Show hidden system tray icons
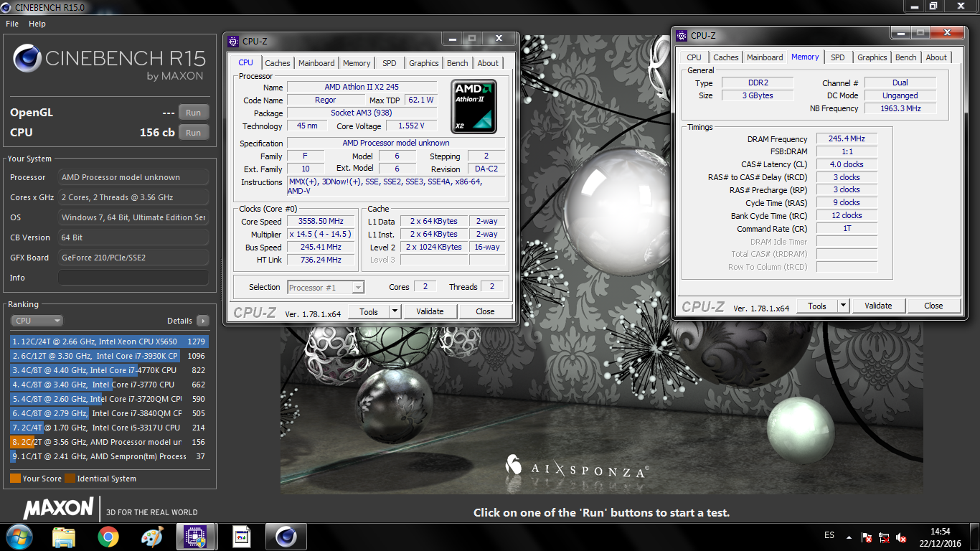980x551 pixels. 850,537
